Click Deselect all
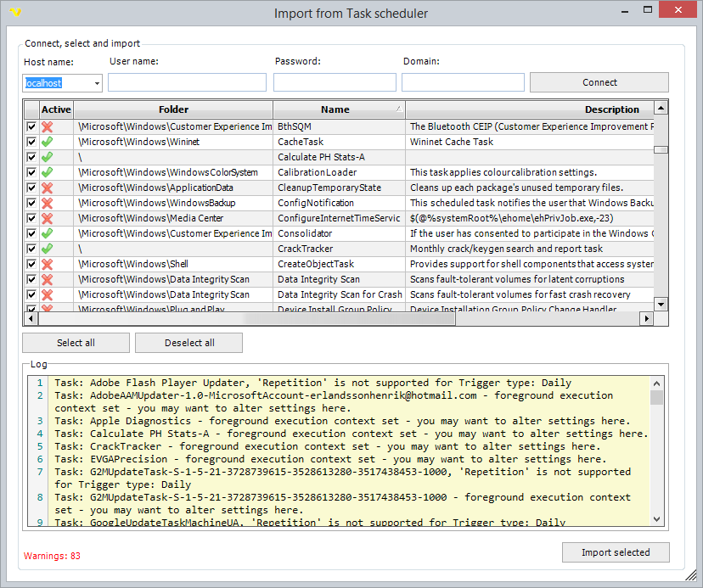 (188, 343)
